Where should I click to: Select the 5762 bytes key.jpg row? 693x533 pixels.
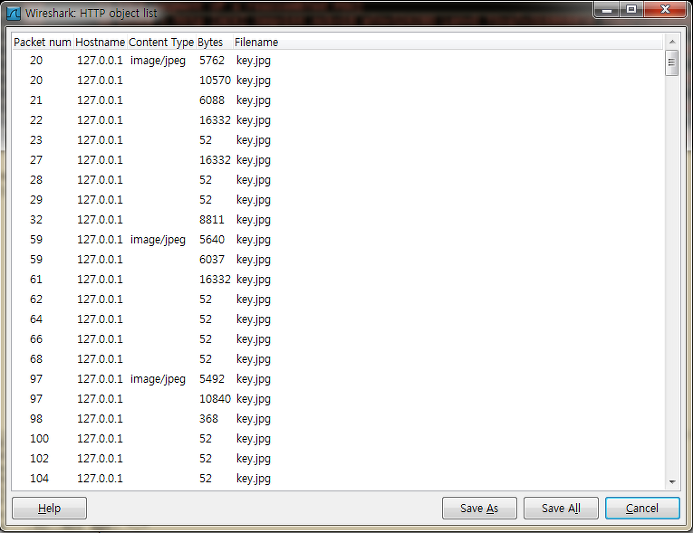(x=338, y=61)
